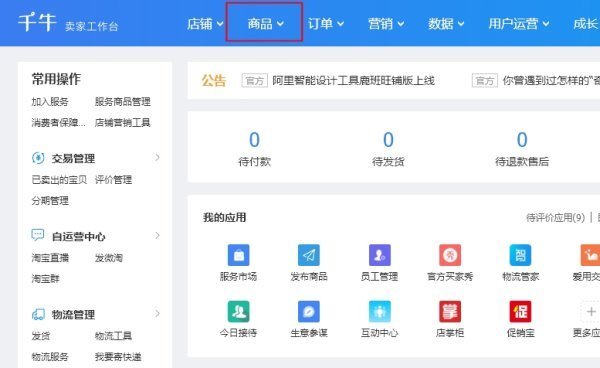Go to 已卖出的宝贝
600x368 pixels.
pyautogui.click(x=59, y=180)
